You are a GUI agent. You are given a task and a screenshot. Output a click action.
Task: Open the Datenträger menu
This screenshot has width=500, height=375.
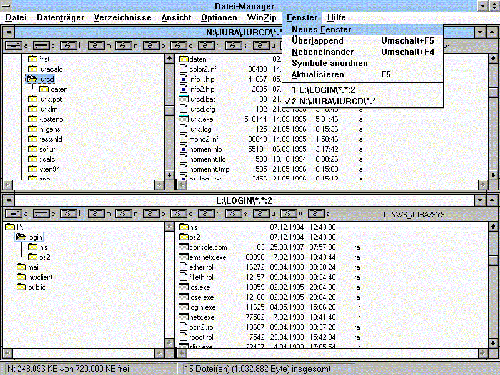(60, 17)
